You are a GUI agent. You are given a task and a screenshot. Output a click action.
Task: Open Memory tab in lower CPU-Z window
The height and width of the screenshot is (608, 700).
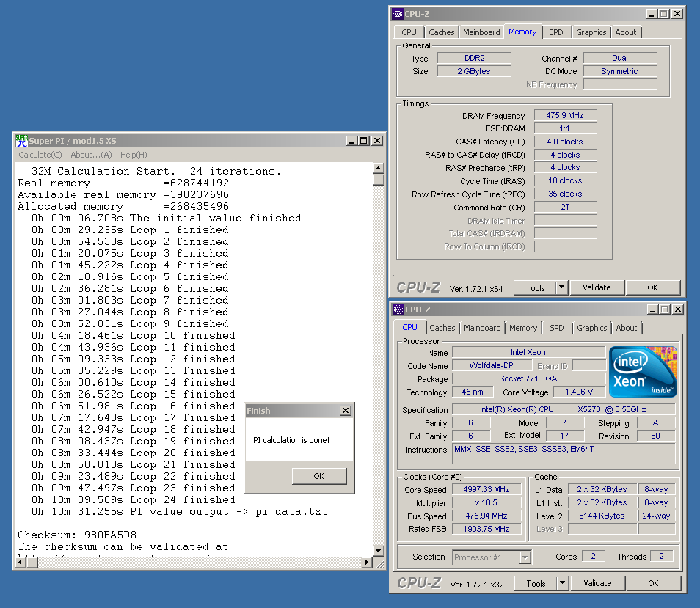pos(523,328)
